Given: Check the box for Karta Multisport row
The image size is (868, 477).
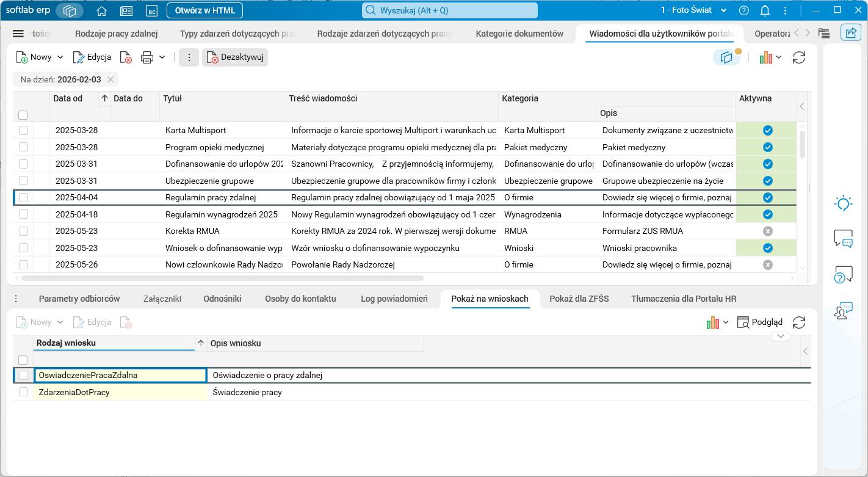Looking at the screenshot, I should 23,130.
